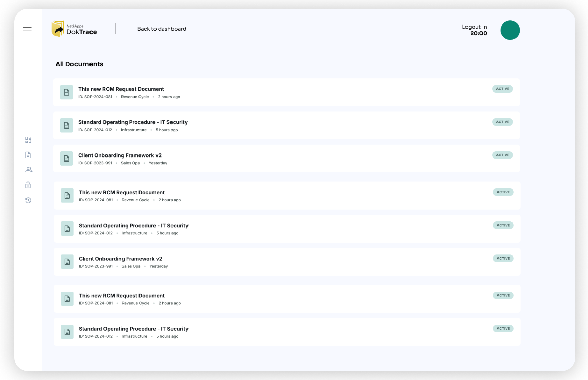Open the history icon in sidebar

point(28,200)
